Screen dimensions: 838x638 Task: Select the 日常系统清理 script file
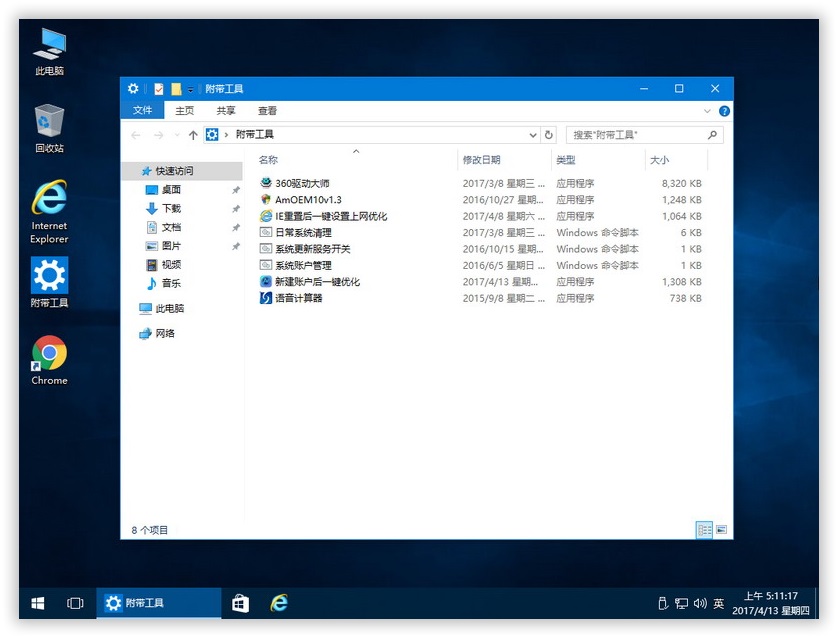[303, 232]
